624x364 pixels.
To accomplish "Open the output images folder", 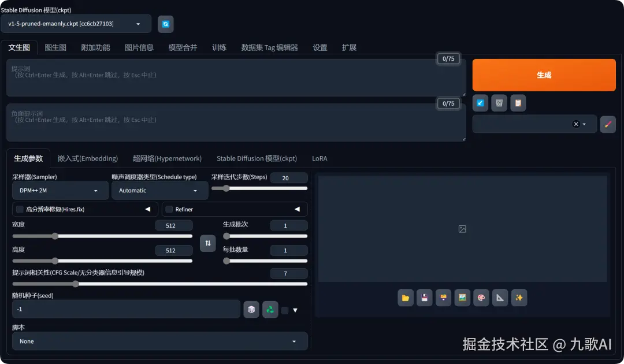I will tap(406, 298).
